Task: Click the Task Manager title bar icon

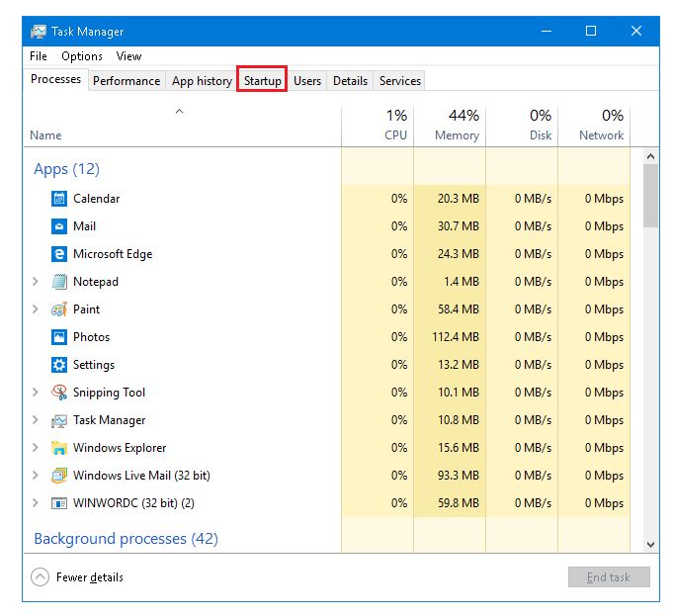Action: click(x=39, y=32)
